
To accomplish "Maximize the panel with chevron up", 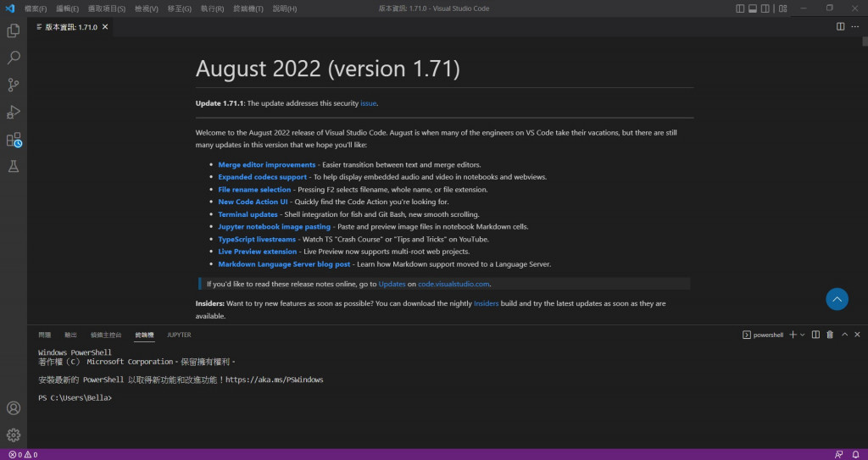I will point(845,335).
